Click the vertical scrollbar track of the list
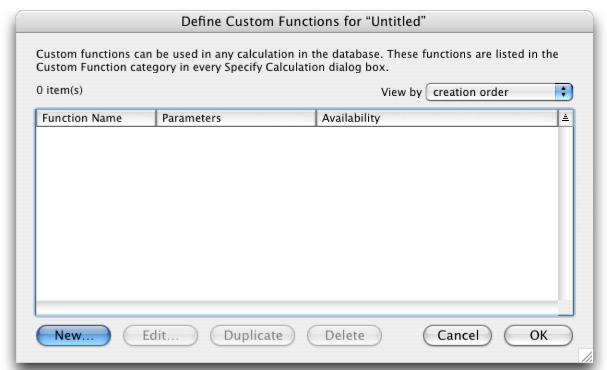Image resolution: width=607 pixels, height=370 pixels. [x=565, y=213]
